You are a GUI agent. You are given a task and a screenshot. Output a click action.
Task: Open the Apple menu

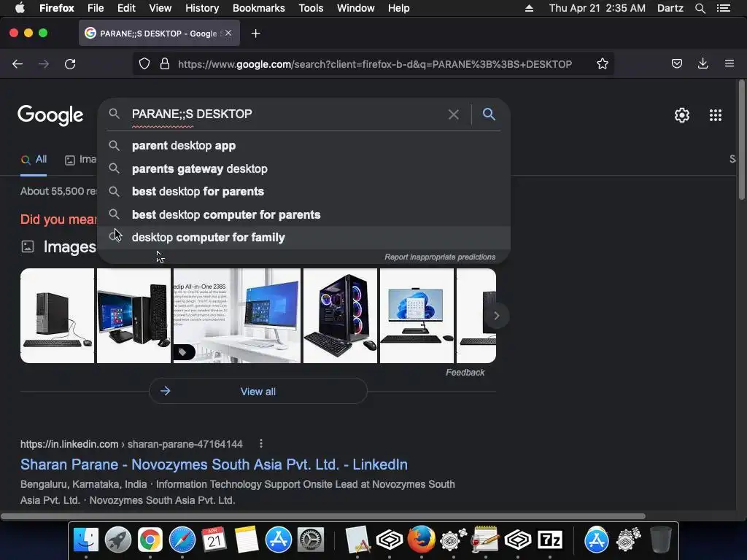(x=20, y=8)
